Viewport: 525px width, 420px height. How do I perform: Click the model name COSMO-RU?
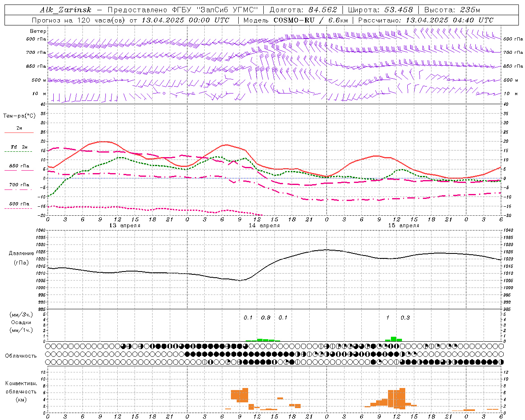click(294, 20)
